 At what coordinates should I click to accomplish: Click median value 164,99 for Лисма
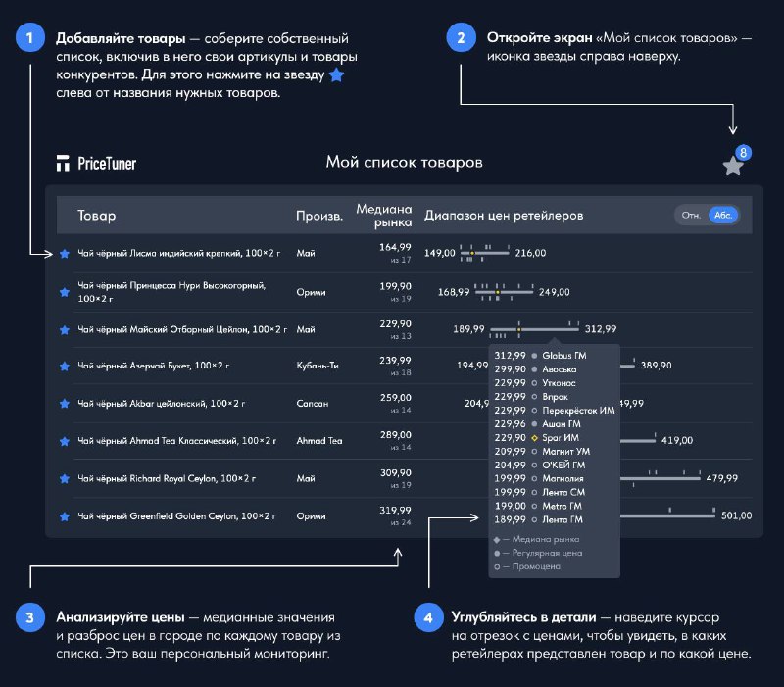coord(395,247)
